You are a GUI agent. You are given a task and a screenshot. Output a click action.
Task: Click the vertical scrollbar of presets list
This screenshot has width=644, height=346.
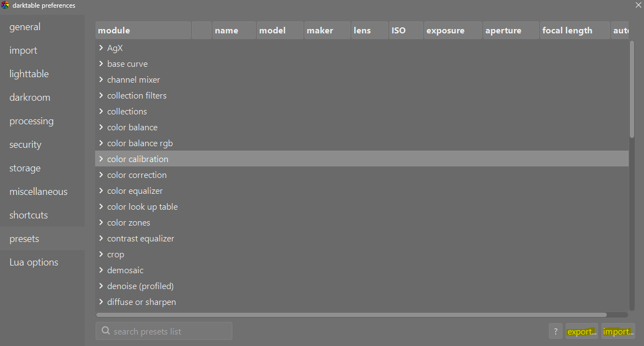tap(631, 90)
